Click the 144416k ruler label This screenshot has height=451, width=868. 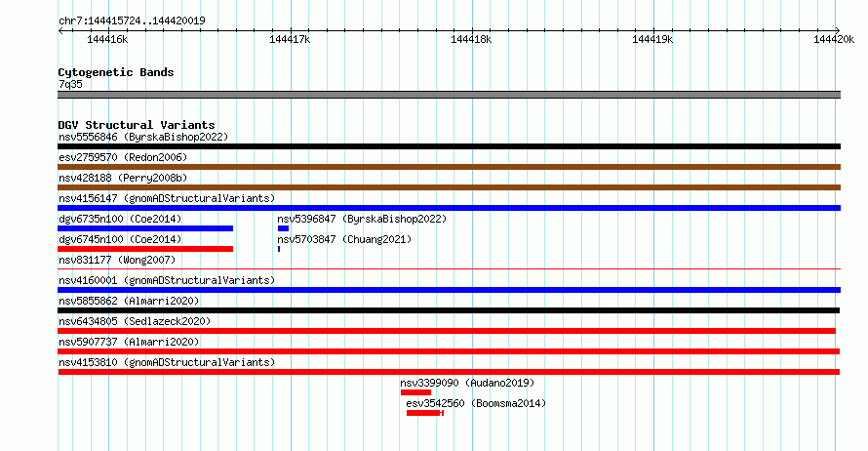[107, 39]
